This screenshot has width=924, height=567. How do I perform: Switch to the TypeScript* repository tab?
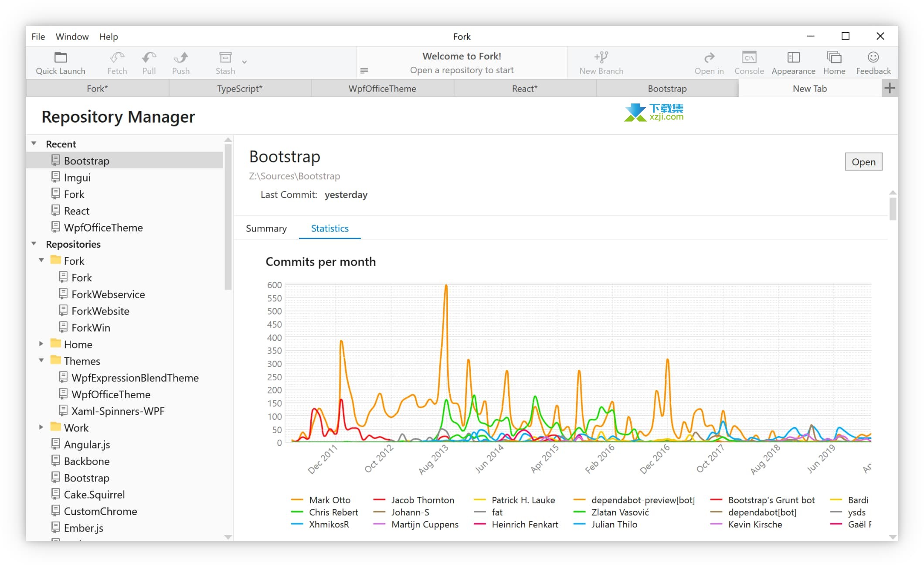[240, 89]
